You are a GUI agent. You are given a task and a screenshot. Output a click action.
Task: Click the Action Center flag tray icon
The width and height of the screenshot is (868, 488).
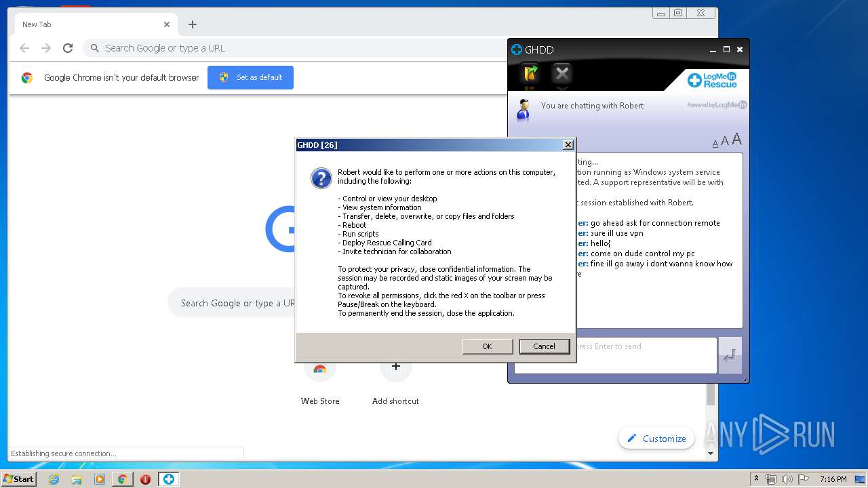803,479
